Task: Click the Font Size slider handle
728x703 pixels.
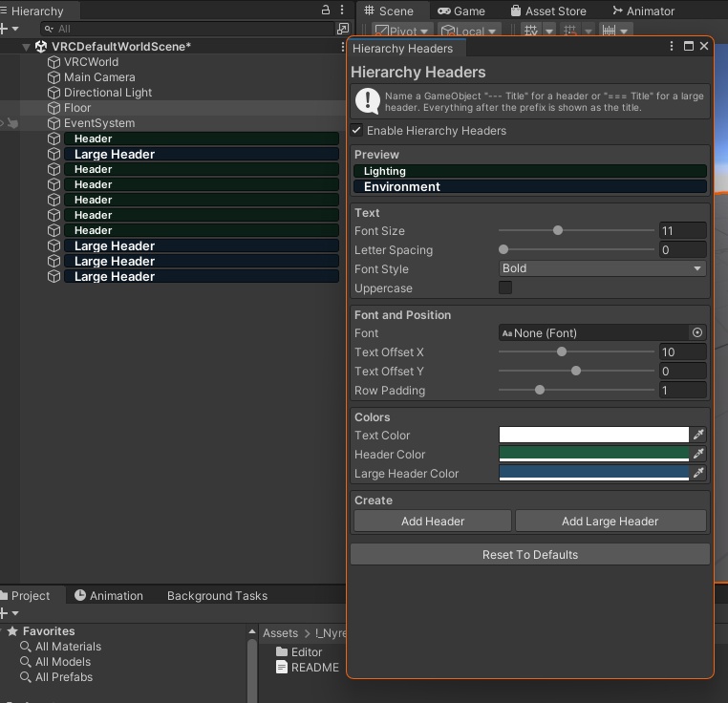Action: click(x=558, y=230)
